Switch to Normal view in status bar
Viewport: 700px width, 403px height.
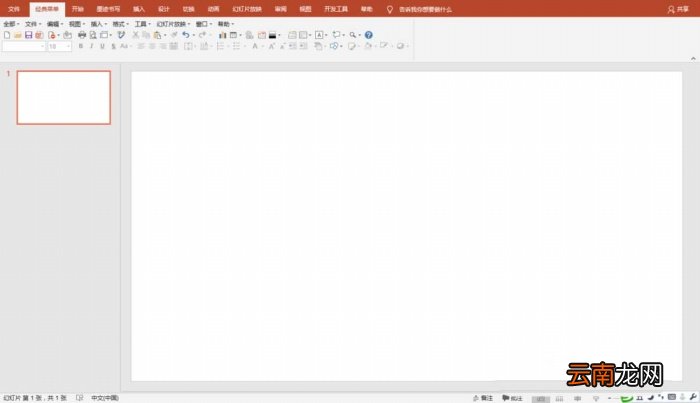[x=541, y=398]
